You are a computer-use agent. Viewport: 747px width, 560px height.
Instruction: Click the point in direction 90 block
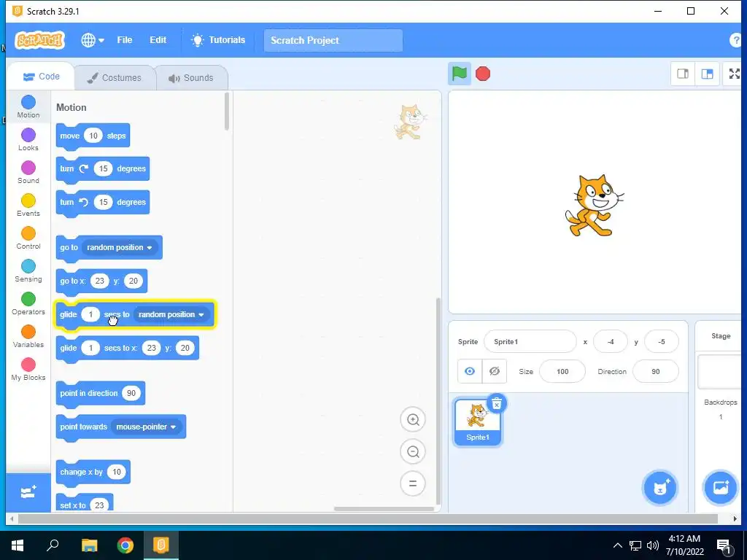tap(100, 394)
